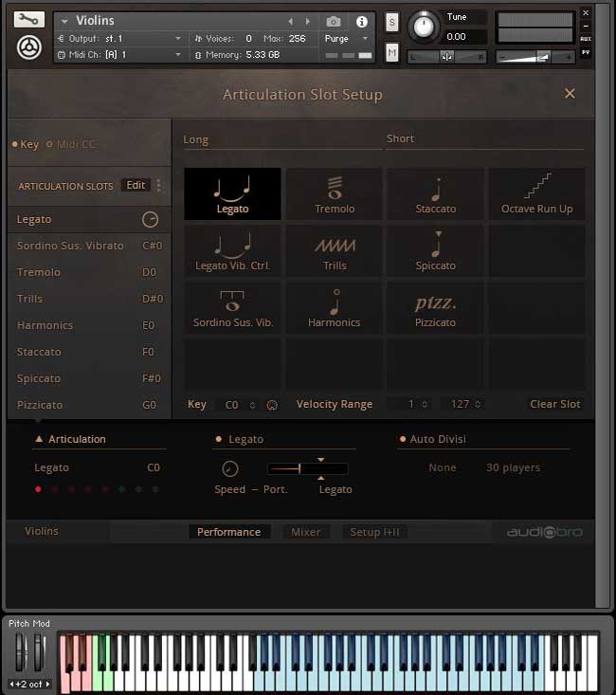This screenshot has height=695, width=616.
Task: Select the Tremolo articulation tile
Action: click(335, 193)
